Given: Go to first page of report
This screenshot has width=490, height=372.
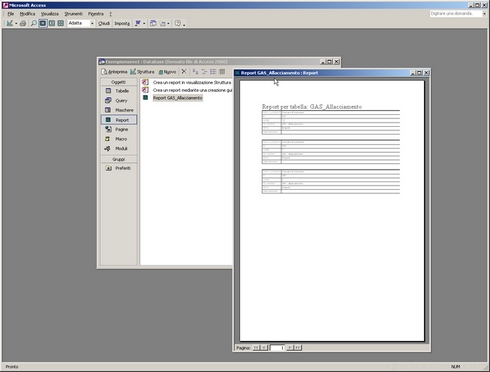Looking at the screenshot, I should [x=256, y=348].
